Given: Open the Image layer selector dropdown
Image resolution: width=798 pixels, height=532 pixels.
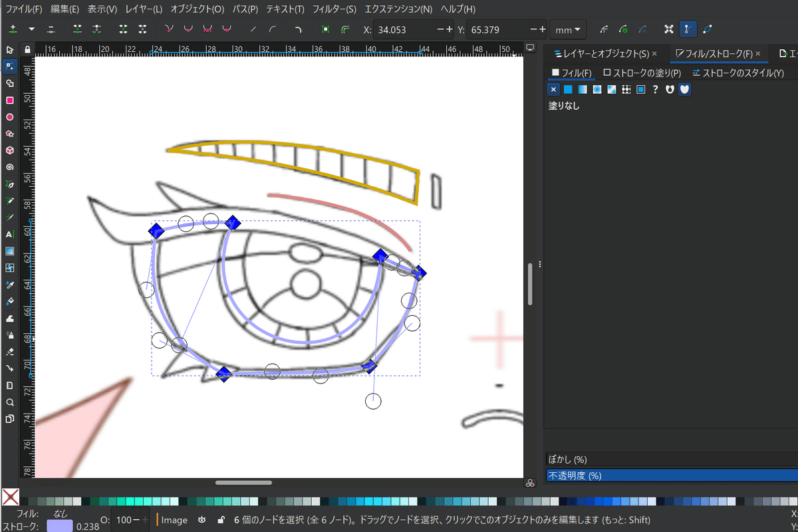Looking at the screenshot, I should coord(174,519).
